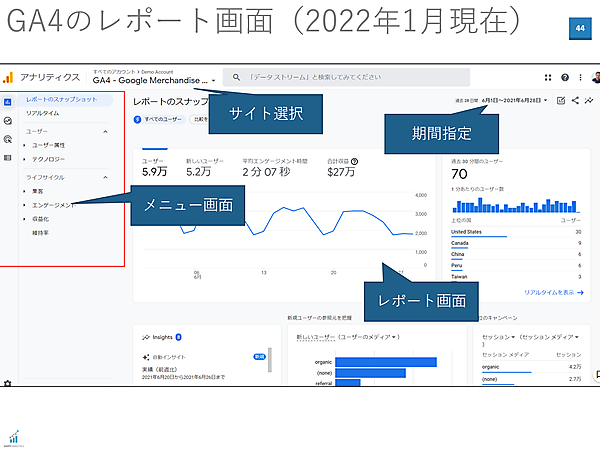Screen dimensions: 600x449
Task: Select リアルタイム in the left menu
Action: click(x=44, y=114)
